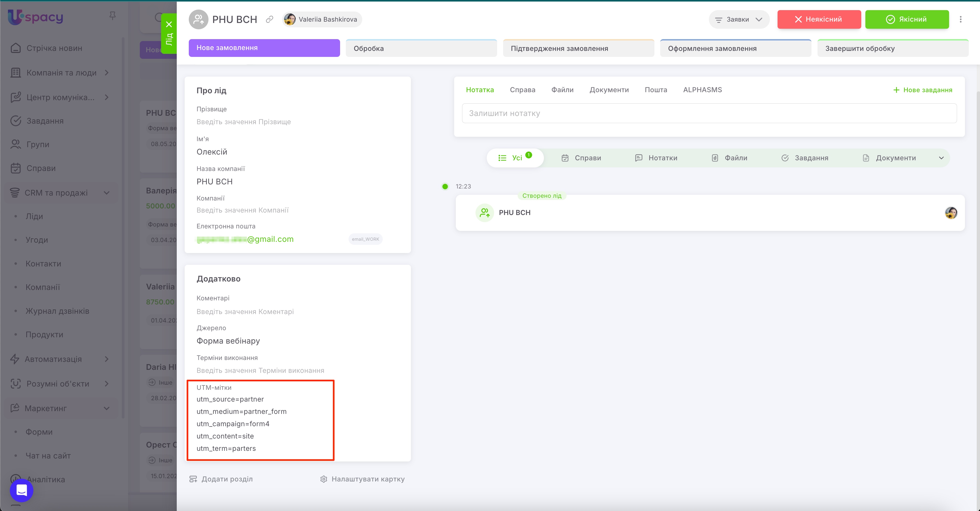980x511 pixels.
Task: Expand the activity filter chevron after Документи
Action: point(941,158)
